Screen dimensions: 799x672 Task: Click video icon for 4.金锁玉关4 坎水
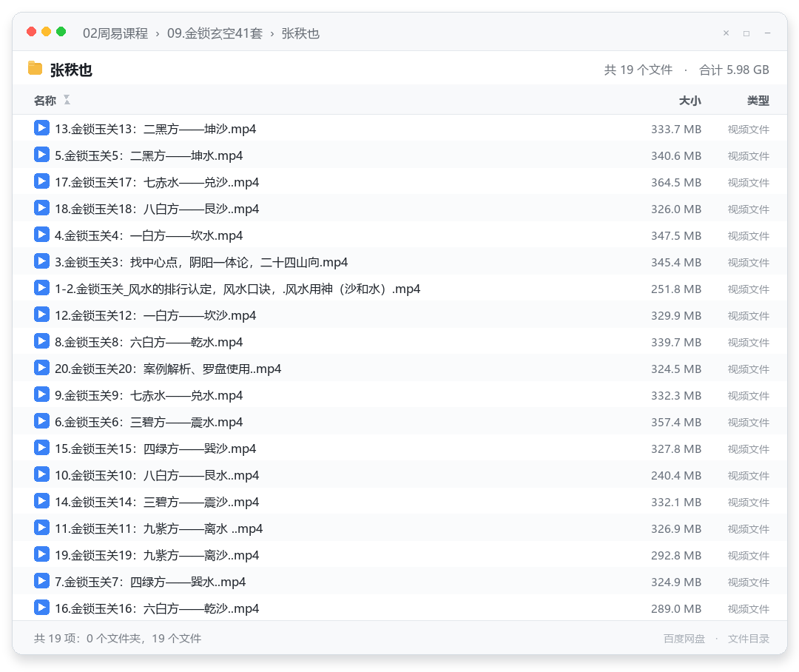click(x=41, y=235)
